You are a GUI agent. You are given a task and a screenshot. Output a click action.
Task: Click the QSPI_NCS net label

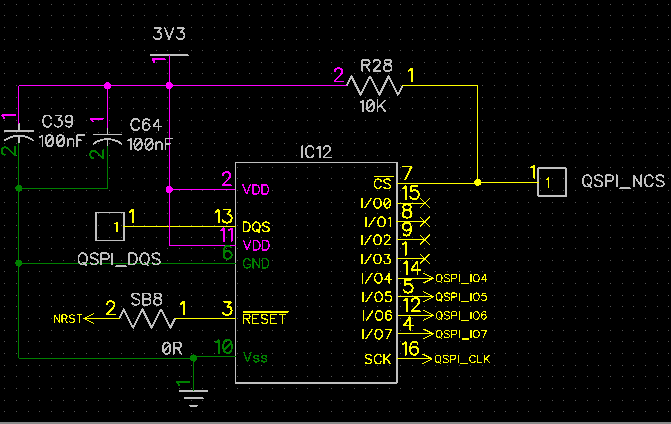click(623, 181)
